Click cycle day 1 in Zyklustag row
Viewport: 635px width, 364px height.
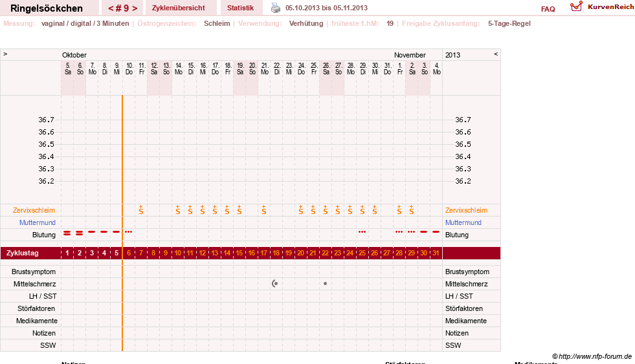[67, 253]
